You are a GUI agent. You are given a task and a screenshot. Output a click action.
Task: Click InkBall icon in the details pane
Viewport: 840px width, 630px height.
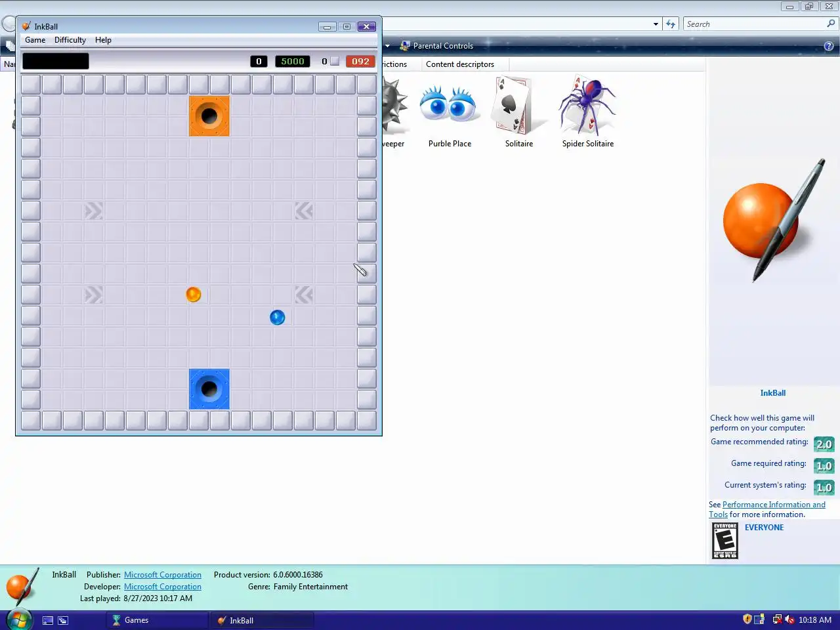[x=23, y=587]
